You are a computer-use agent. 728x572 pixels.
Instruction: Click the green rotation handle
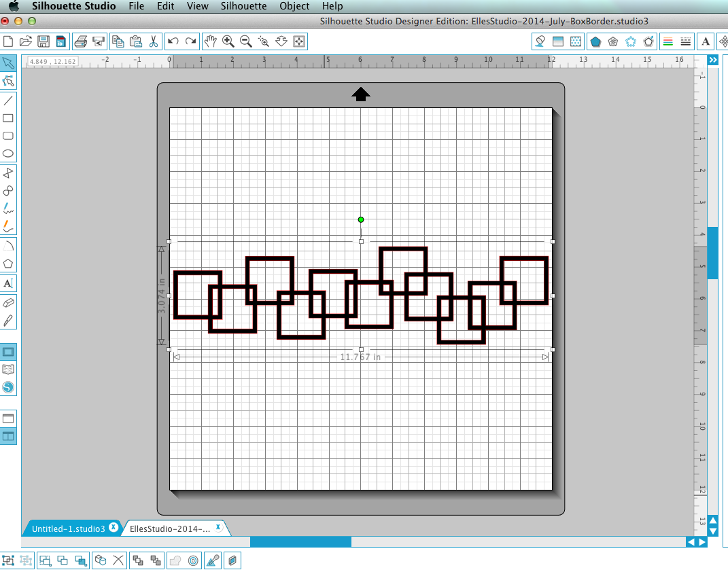pyautogui.click(x=361, y=220)
